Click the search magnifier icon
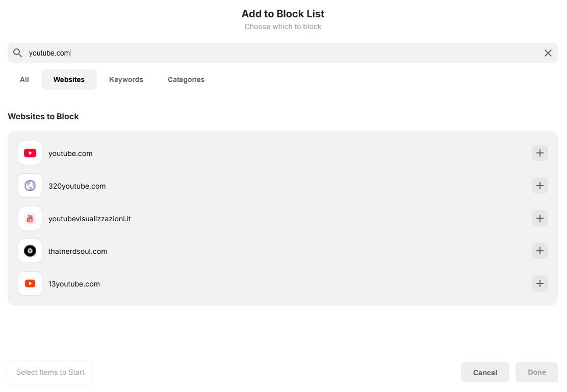The height and width of the screenshot is (392, 567). click(17, 53)
